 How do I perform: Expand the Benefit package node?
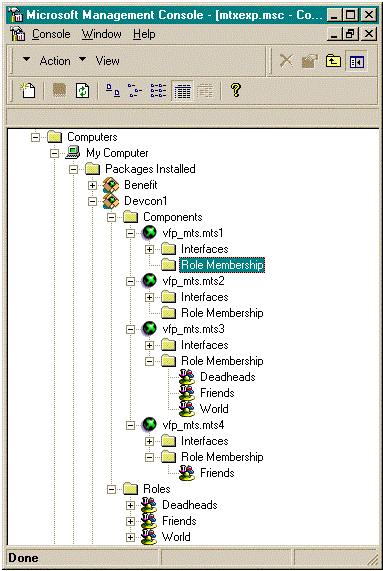point(92,185)
